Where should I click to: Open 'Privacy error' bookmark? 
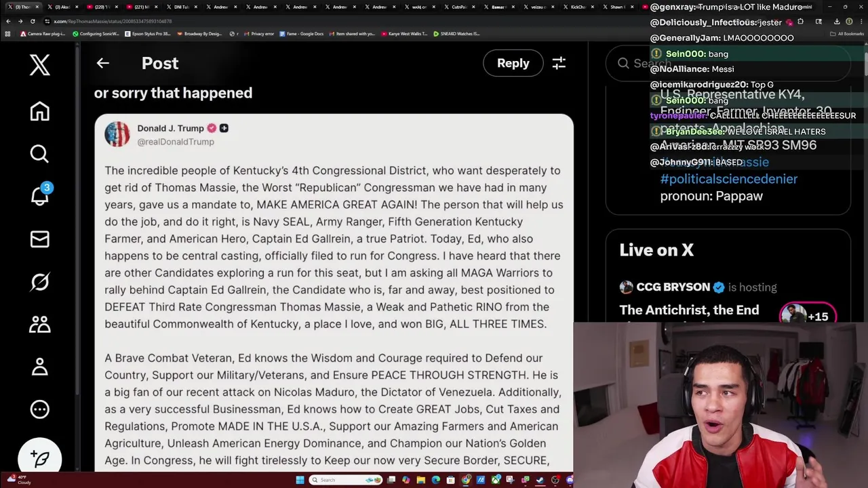click(258, 33)
